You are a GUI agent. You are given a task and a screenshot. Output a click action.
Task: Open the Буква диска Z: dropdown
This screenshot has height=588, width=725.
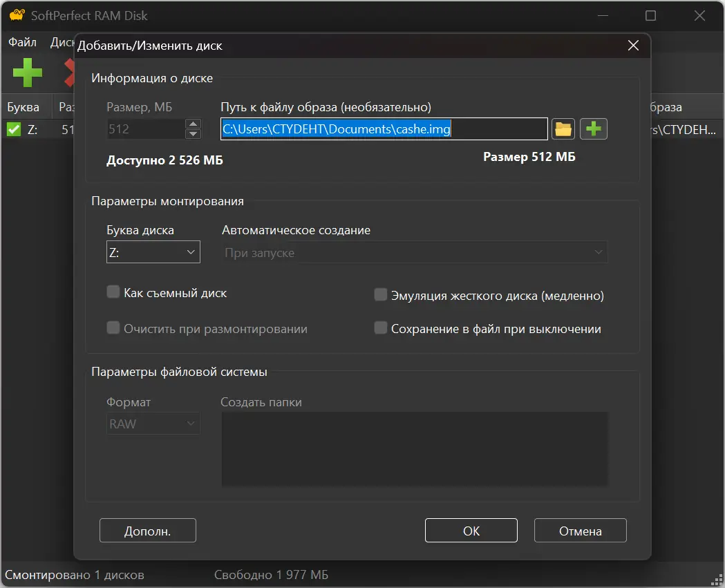[153, 252]
